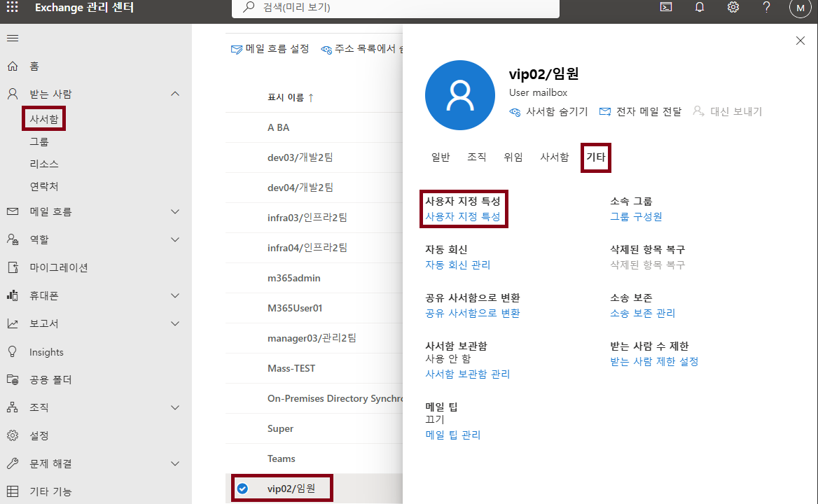Open the 받는 사람 제한 설정 link
The width and height of the screenshot is (818, 504).
tap(654, 361)
